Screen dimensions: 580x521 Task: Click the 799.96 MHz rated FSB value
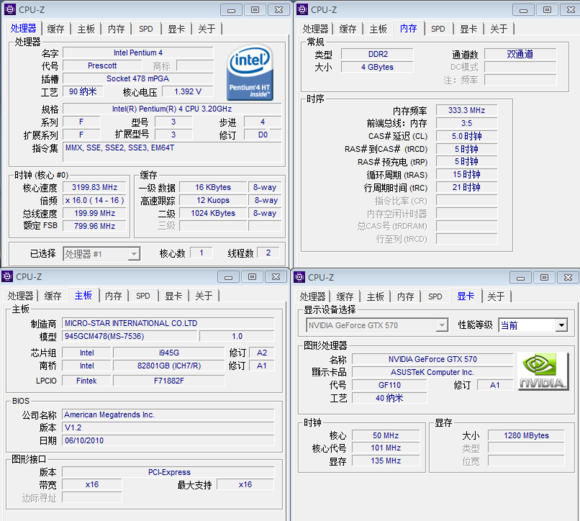[94, 226]
